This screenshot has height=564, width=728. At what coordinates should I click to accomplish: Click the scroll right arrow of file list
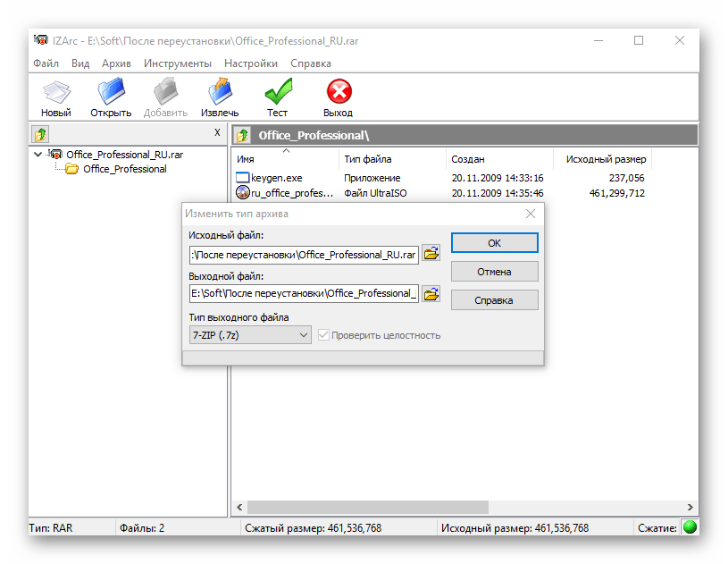pyautogui.click(x=690, y=507)
